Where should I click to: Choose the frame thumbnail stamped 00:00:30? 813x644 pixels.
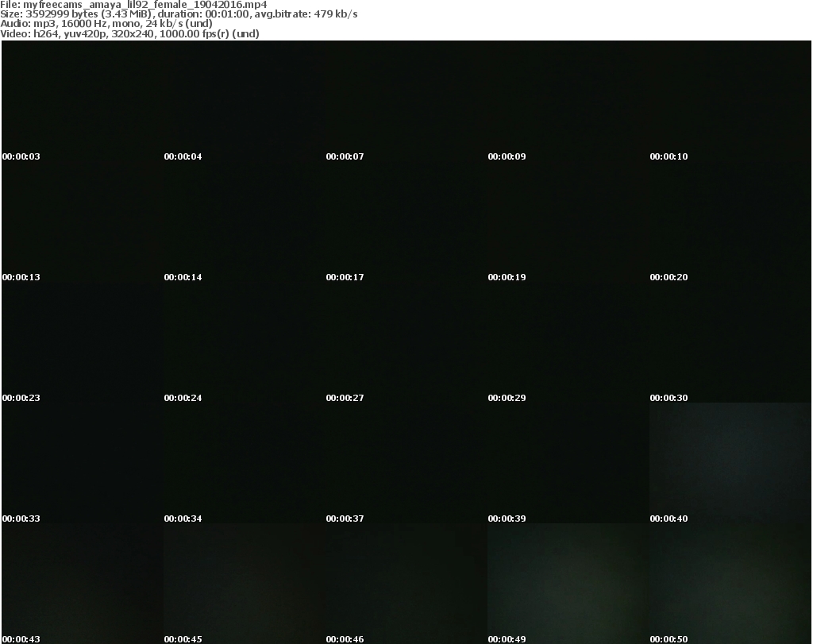coord(730,342)
